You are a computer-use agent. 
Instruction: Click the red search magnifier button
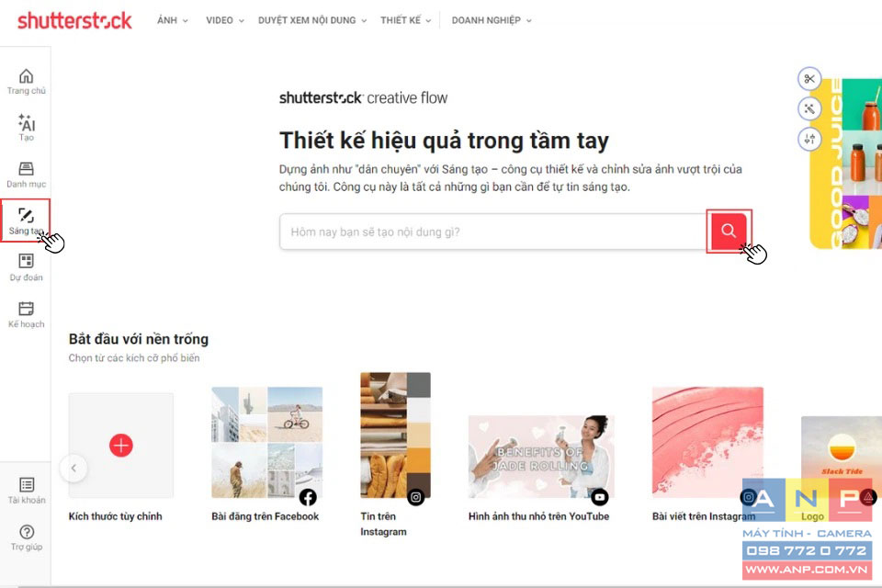tap(729, 231)
